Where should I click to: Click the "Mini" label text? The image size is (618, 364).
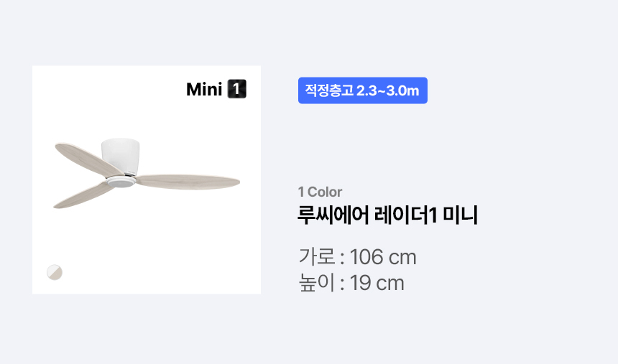coord(204,90)
